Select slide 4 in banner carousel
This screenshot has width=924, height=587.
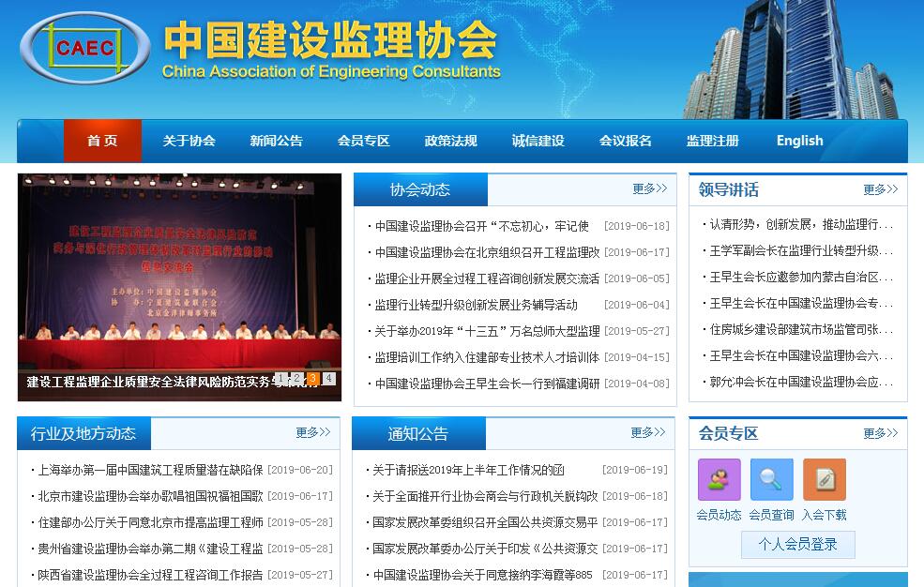click(329, 378)
